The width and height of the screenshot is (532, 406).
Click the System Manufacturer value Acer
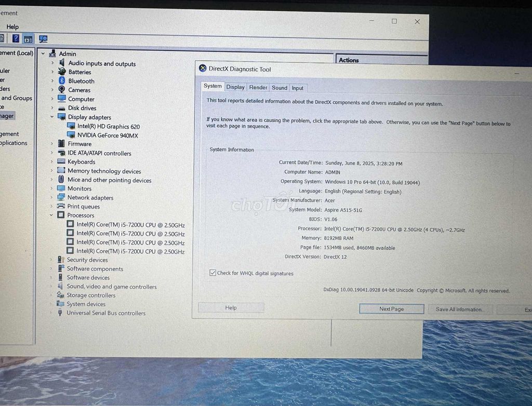(329, 200)
